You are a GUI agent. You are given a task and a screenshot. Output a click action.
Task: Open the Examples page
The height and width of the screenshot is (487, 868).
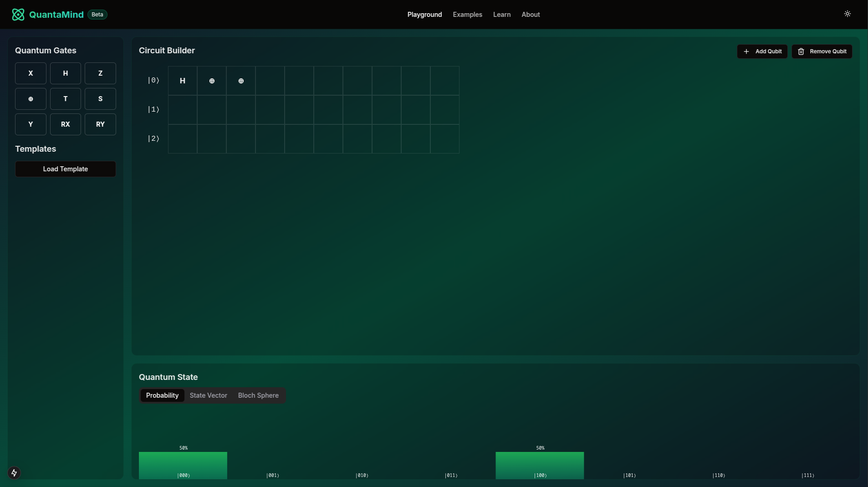tap(467, 15)
